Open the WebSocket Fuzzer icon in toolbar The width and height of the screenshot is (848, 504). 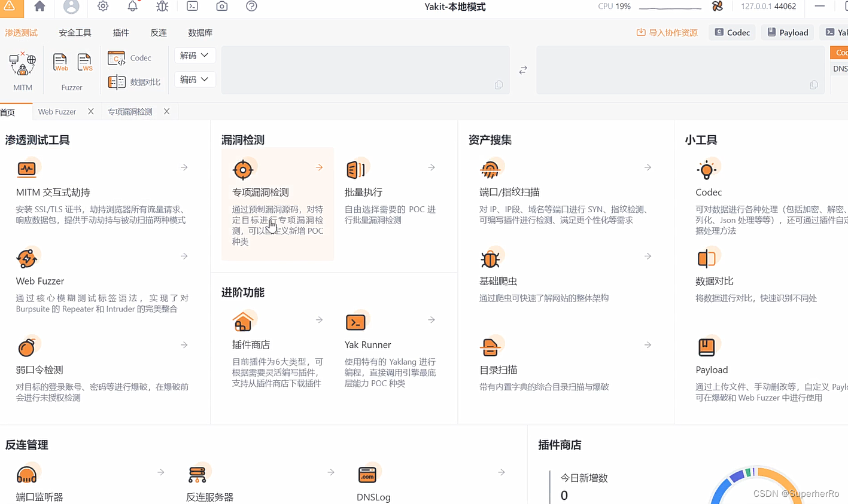[x=84, y=63]
